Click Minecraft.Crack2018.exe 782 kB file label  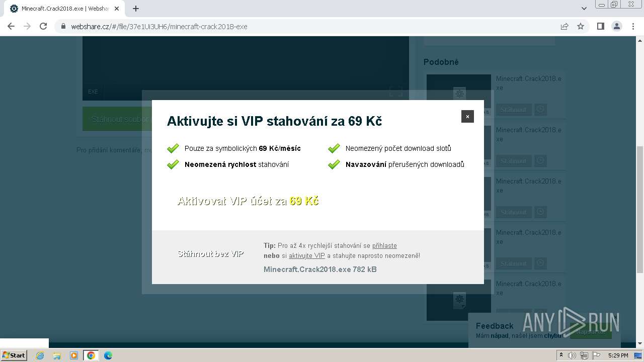tap(320, 269)
